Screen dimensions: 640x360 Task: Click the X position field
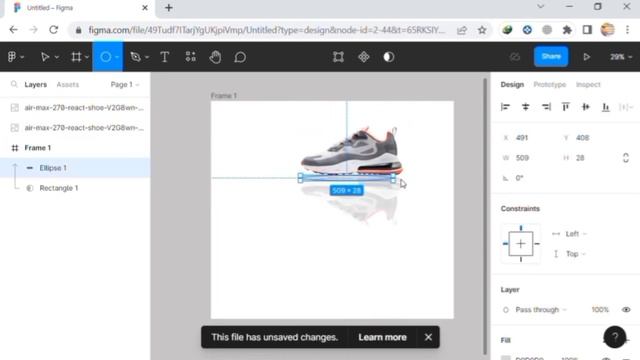529,138
